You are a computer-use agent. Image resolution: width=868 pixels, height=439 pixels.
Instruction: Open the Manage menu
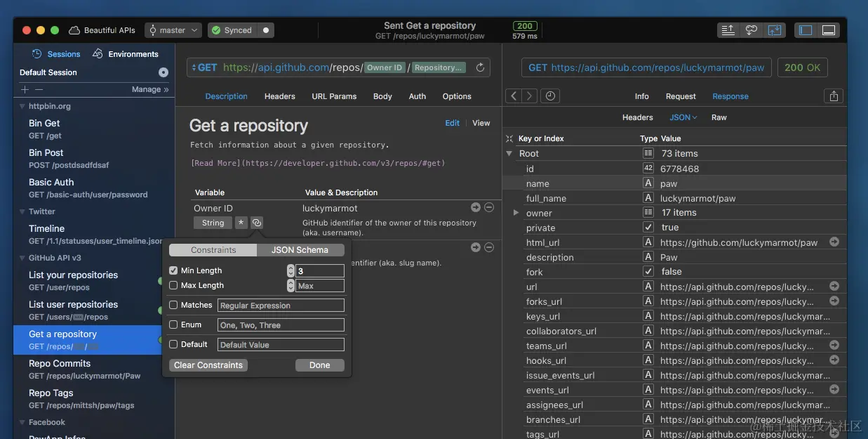click(x=150, y=89)
